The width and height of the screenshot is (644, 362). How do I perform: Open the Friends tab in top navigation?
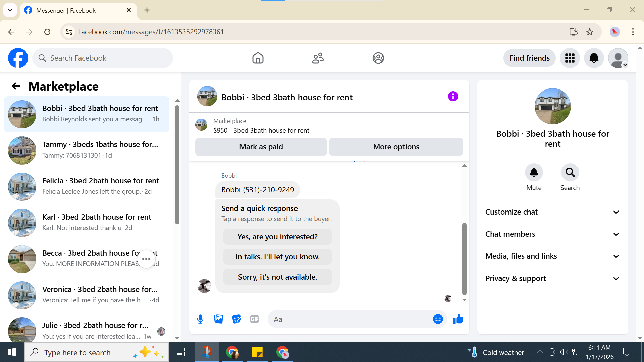coord(318,58)
